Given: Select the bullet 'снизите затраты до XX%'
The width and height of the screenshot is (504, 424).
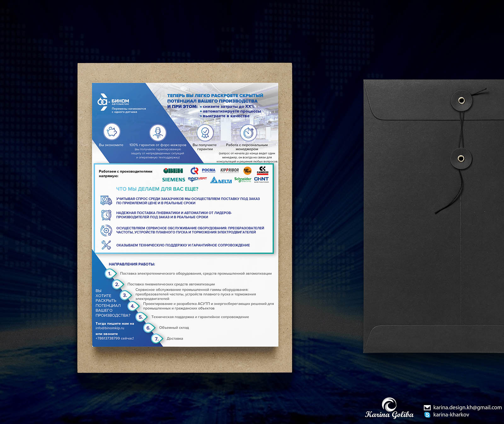Looking at the screenshot, I should (228, 106).
